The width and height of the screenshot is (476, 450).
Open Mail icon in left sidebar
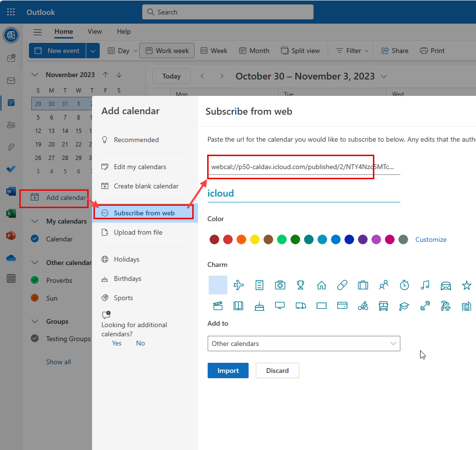(x=11, y=80)
